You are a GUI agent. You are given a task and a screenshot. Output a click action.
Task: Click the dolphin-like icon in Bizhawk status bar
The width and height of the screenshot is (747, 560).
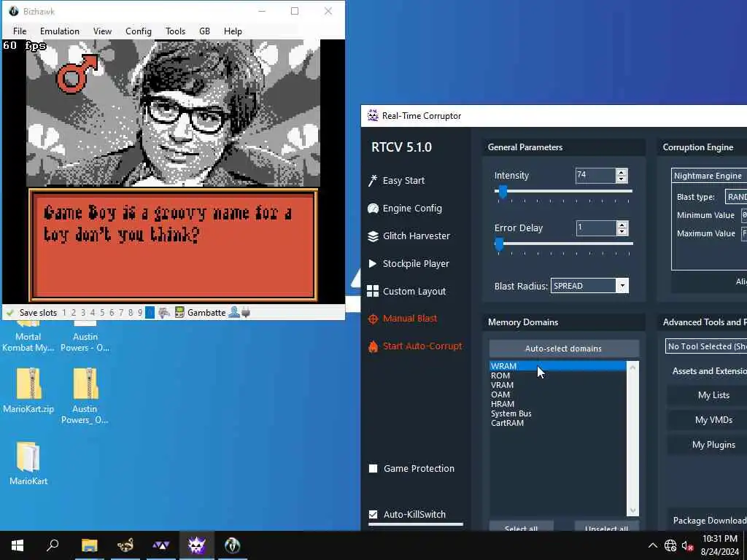click(x=164, y=313)
